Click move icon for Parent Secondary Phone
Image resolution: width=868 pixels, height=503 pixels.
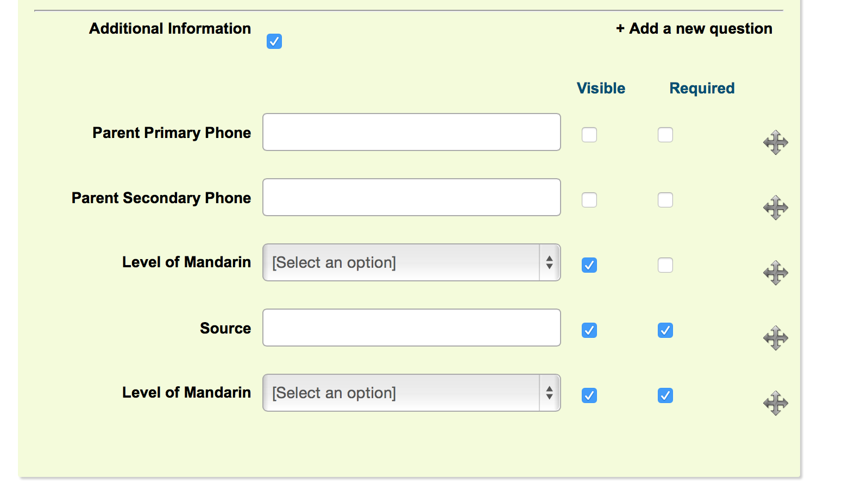[775, 208]
